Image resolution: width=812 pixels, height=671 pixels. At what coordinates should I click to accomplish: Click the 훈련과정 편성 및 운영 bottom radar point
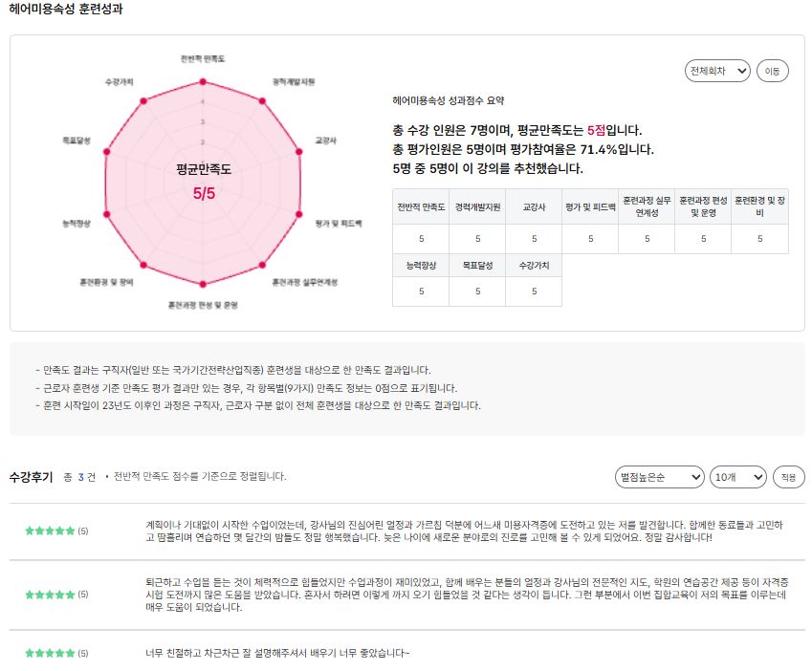click(x=203, y=284)
